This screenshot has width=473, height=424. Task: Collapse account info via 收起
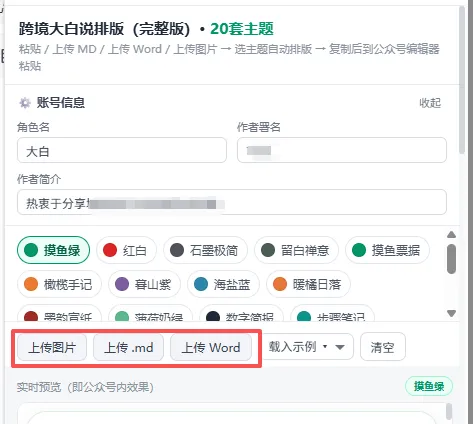(430, 103)
